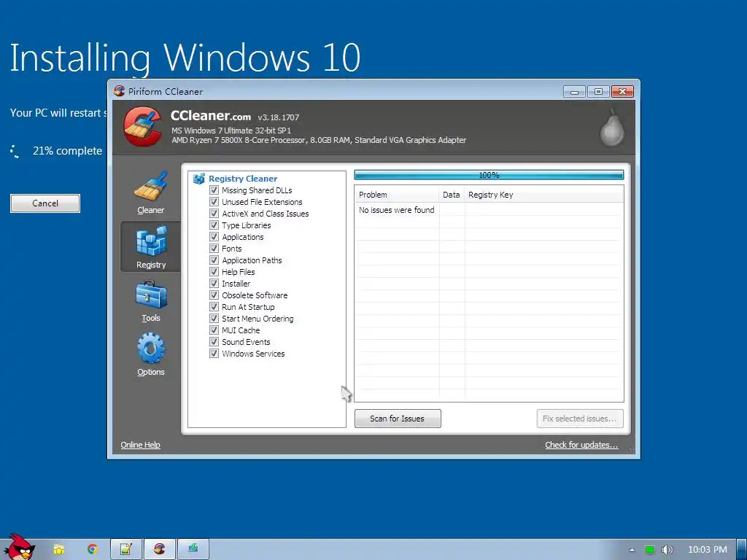Cancel the Windows 10 installation

pos(45,203)
